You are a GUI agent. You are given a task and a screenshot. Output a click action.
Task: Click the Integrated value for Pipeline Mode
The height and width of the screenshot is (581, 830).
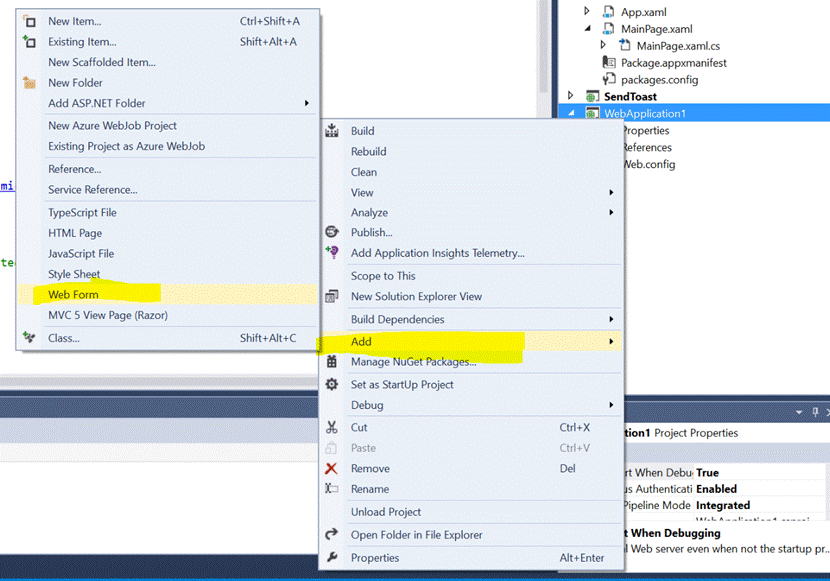pos(723,505)
